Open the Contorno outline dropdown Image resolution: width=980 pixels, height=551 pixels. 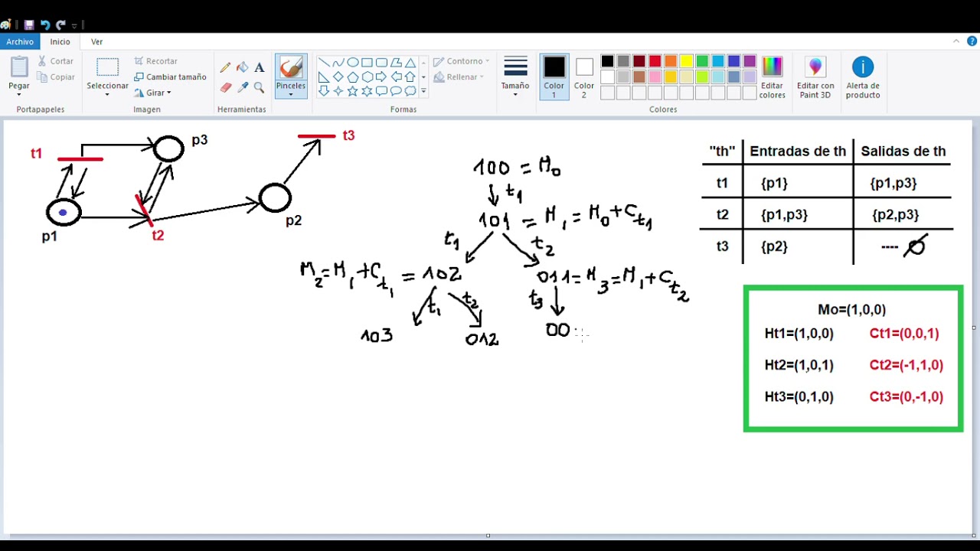coord(461,61)
